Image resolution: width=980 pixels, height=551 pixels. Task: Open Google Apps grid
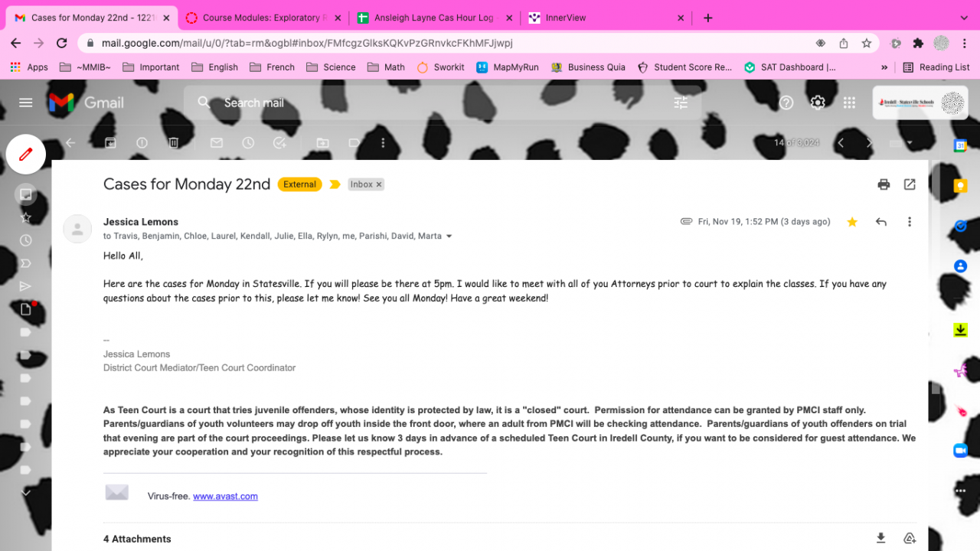tap(849, 103)
